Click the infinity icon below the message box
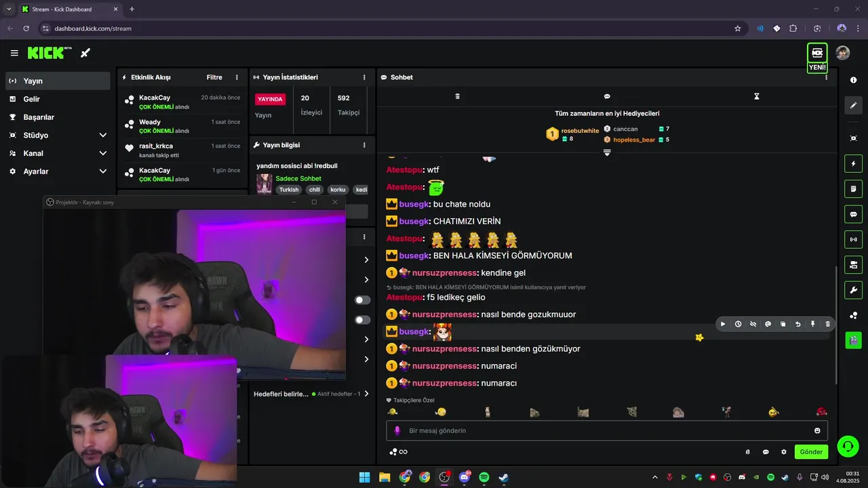 (403, 452)
